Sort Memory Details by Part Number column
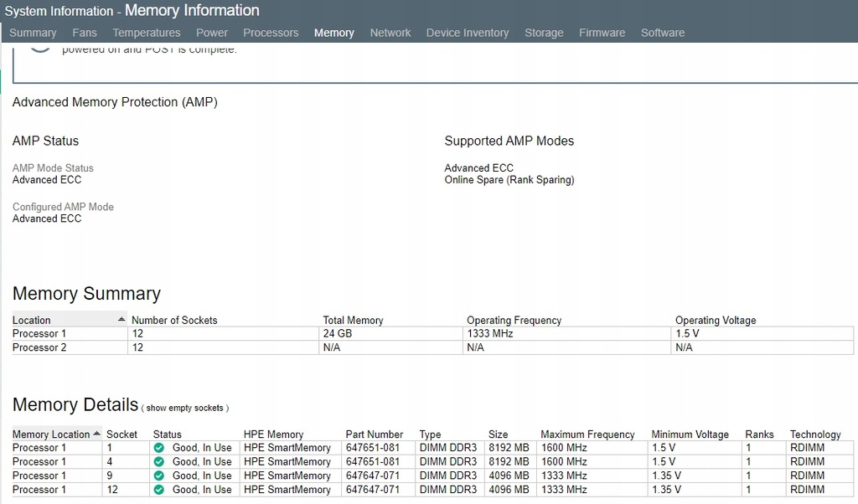 [x=374, y=435]
